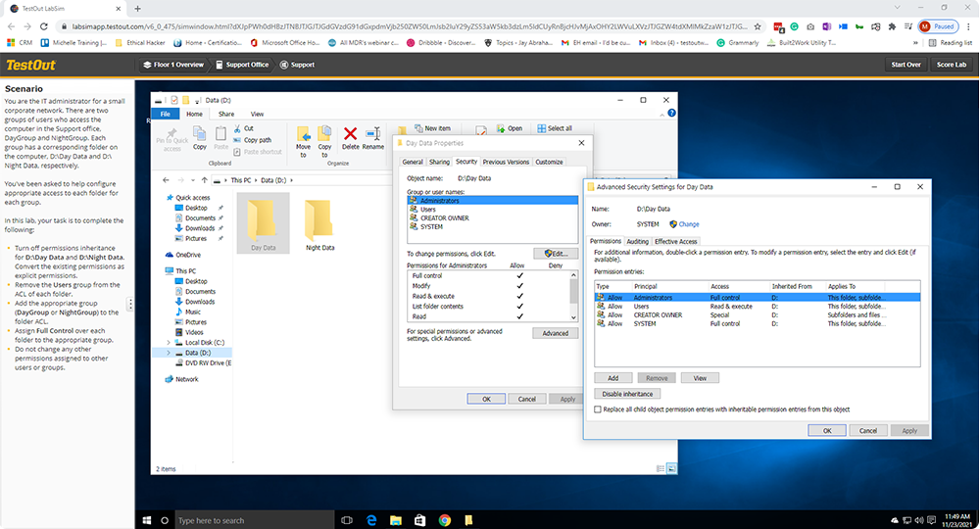Click the taskbar clock showing 11:49 AM

957,520
